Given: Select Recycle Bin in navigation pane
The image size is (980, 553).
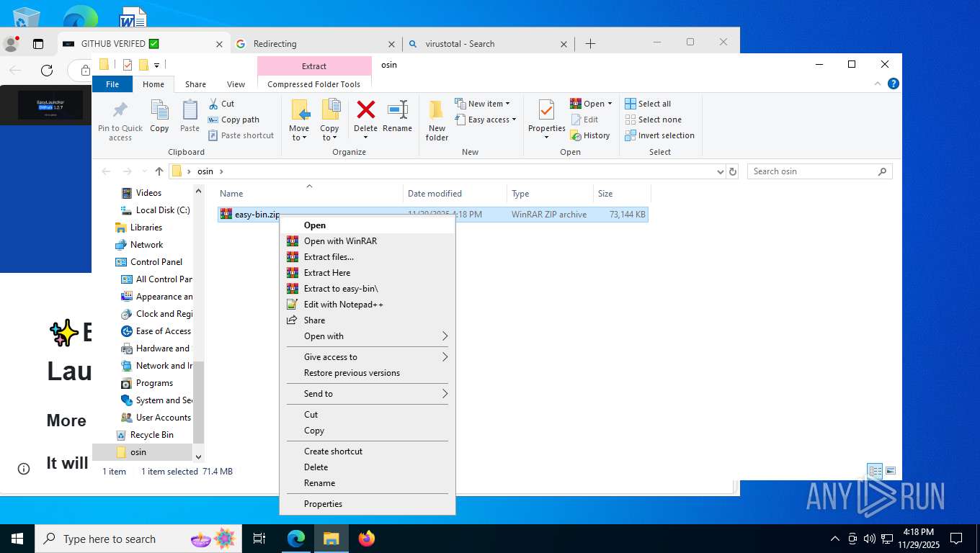Looking at the screenshot, I should click(145, 435).
